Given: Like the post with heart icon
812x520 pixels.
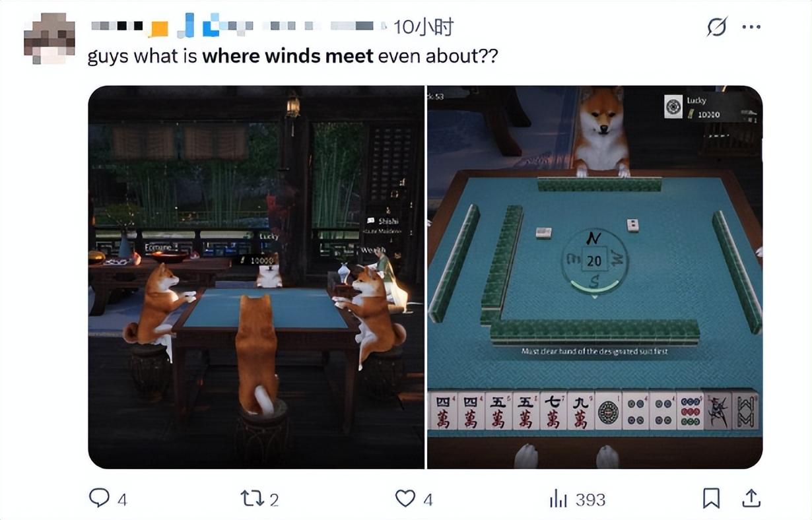Looking at the screenshot, I should pyautogui.click(x=405, y=498).
